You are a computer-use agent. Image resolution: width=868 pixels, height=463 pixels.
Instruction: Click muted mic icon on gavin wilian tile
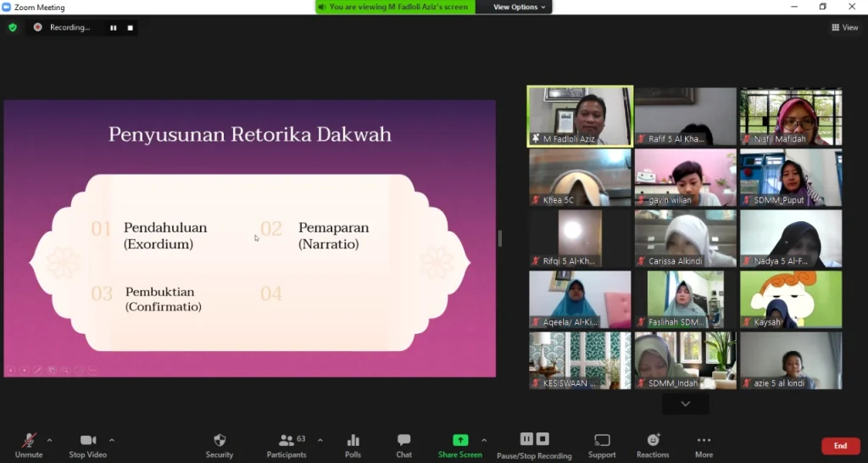click(642, 200)
